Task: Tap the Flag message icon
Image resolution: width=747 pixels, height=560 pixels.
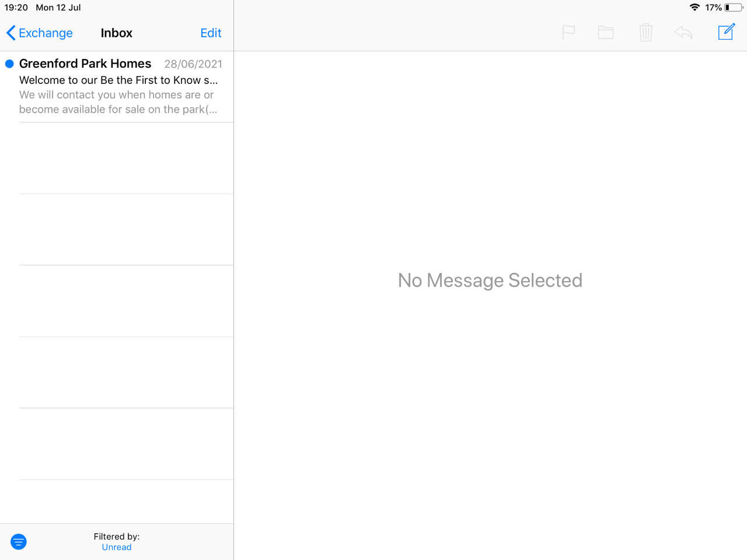Action: 568,33
